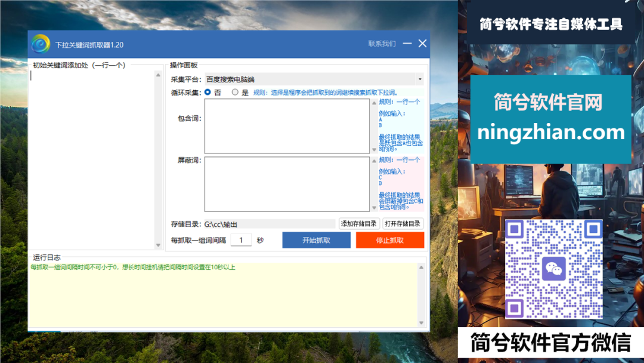Click the app logo icon in title bar
The width and height of the screenshot is (644, 363).
point(41,44)
